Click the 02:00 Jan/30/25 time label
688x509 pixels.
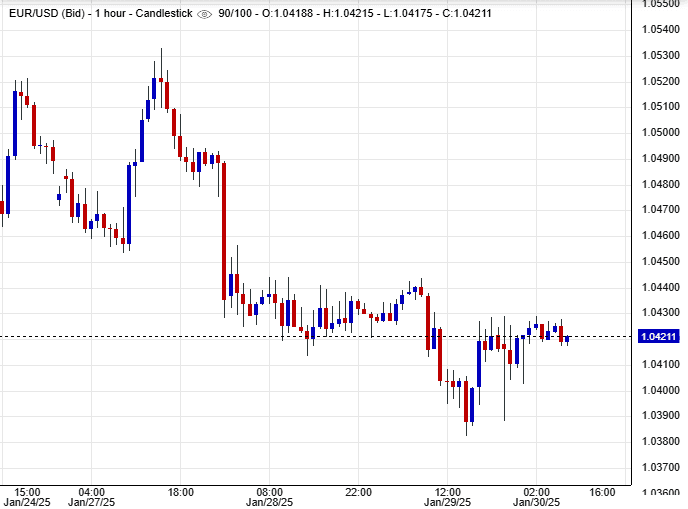537,497
